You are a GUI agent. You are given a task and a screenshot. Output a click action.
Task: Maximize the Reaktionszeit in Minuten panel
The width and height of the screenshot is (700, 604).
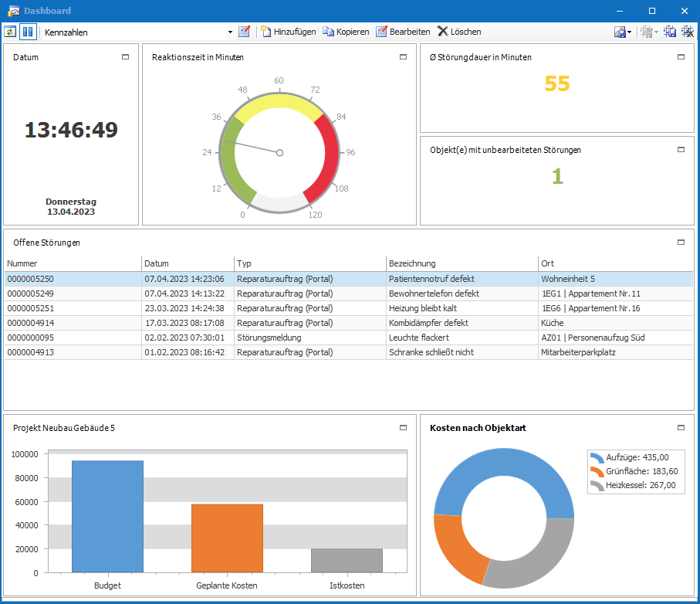[x=403, y=57]
